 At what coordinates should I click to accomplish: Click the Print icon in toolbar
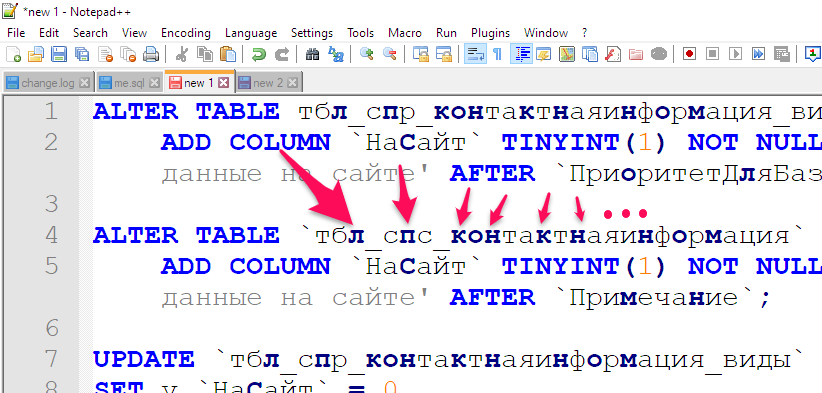click(151, 54)
